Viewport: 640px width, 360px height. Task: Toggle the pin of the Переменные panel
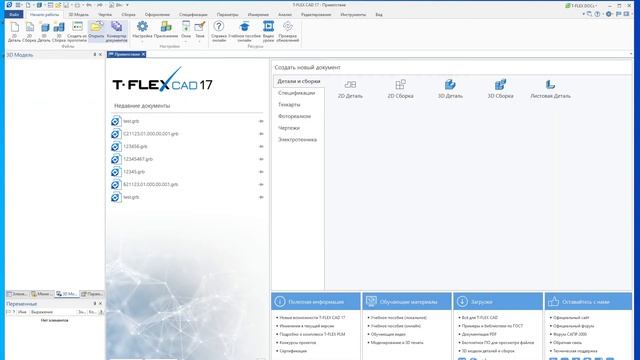point(95,304)
